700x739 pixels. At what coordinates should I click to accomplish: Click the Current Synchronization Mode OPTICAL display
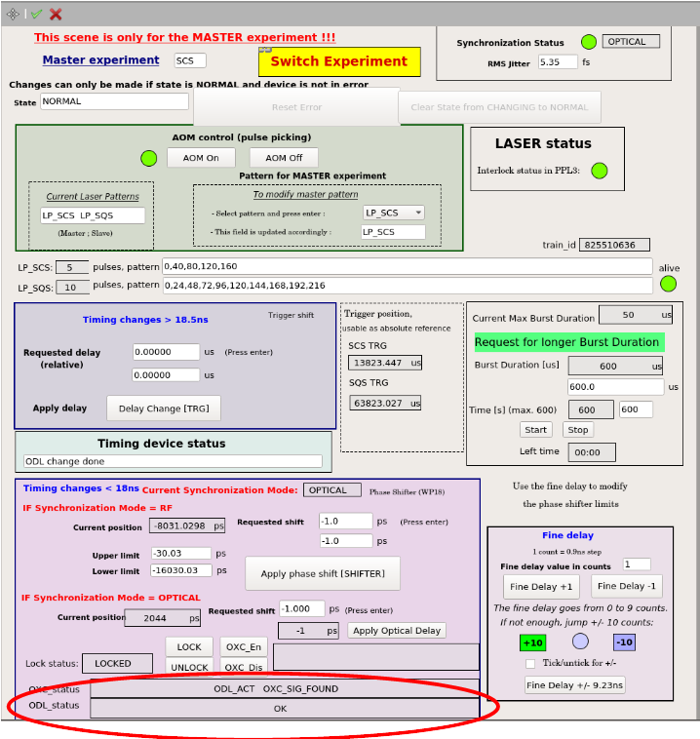click(x=332, y=490)
